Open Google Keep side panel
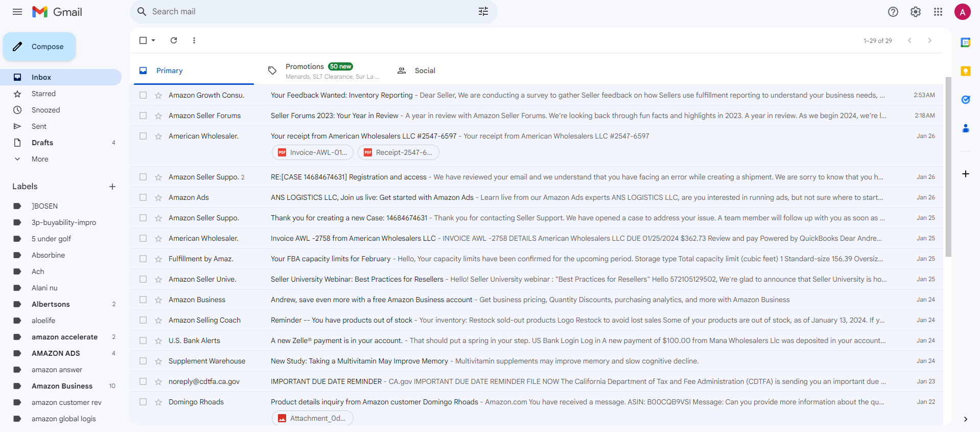 [966, 71]
